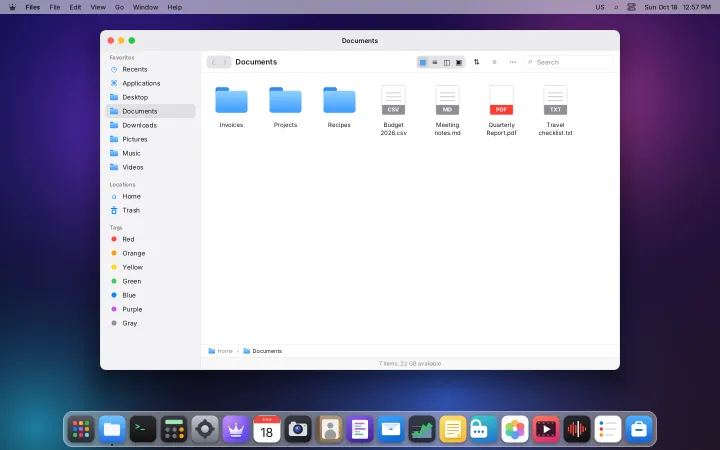Filter by the Gray tag
The height and width of the screenshot is (450, 720).
pos(151,323)
